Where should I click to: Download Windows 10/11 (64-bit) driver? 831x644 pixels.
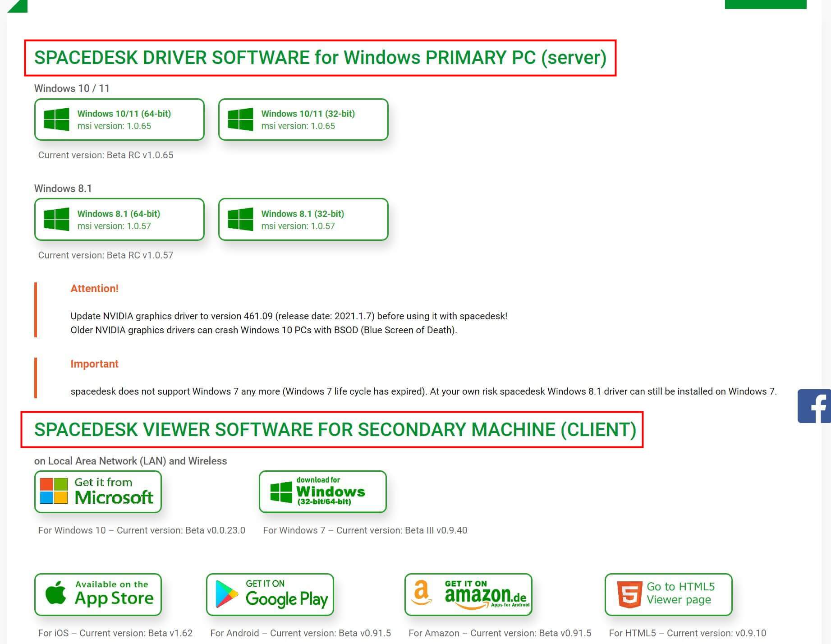(x=119, y=120)
